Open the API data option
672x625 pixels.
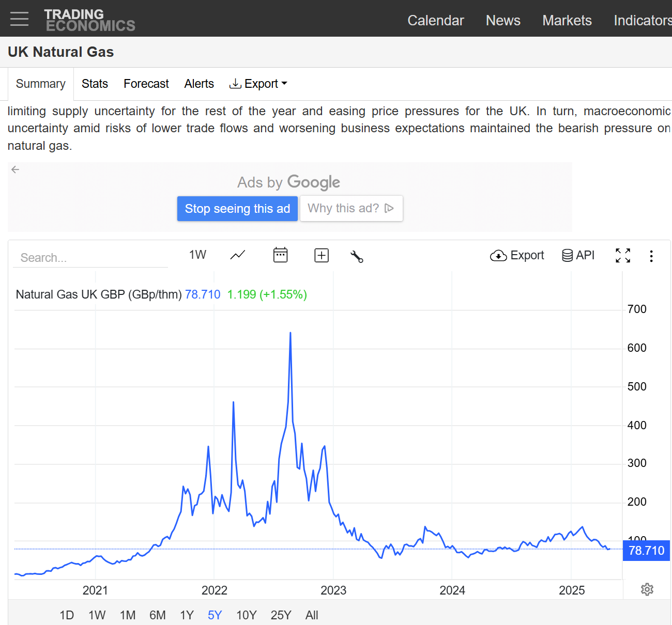tap(578, 255)
